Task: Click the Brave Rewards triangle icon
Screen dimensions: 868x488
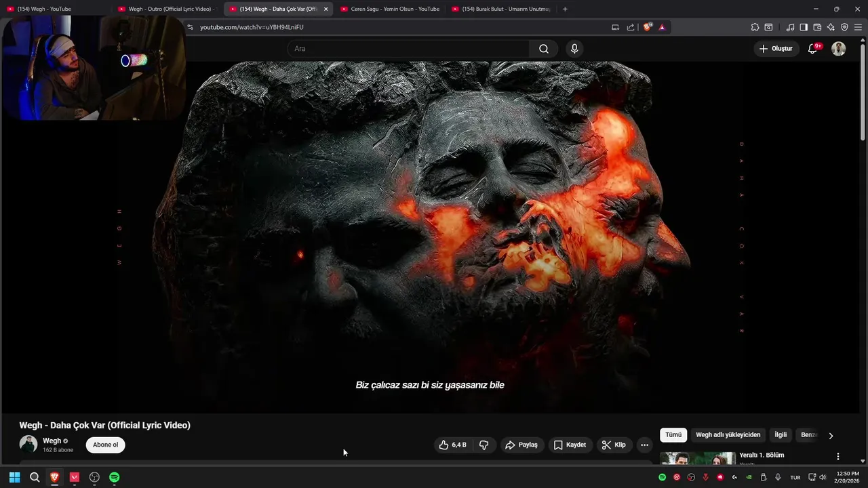Action: (x=662, y=27)
